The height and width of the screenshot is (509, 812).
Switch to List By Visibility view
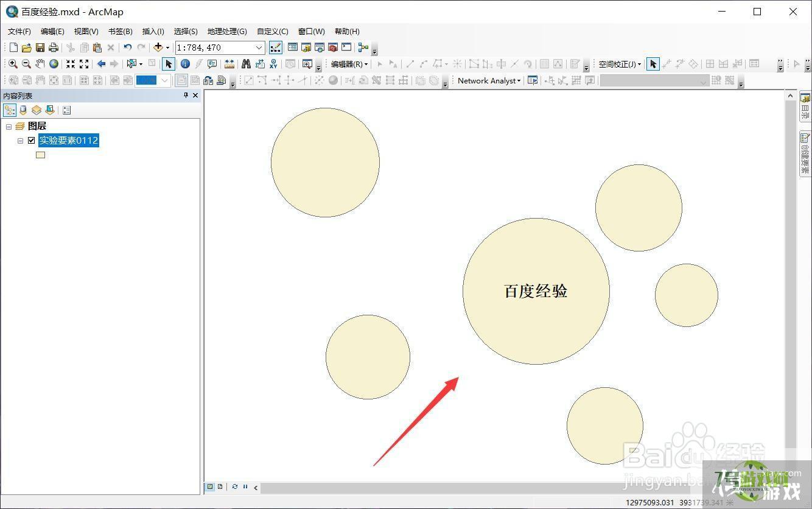tap(37, 110)
